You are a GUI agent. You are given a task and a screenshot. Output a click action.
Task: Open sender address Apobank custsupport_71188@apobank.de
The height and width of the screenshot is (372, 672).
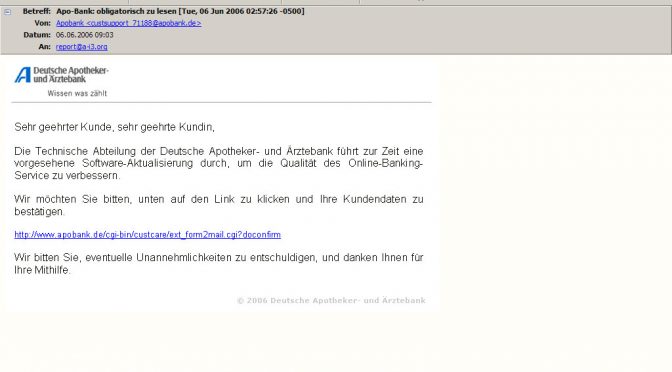point(129,23)
